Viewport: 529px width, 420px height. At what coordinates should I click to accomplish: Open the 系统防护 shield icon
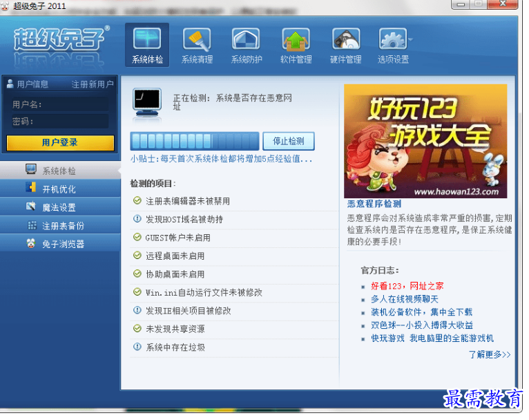[x=246, y=39]
